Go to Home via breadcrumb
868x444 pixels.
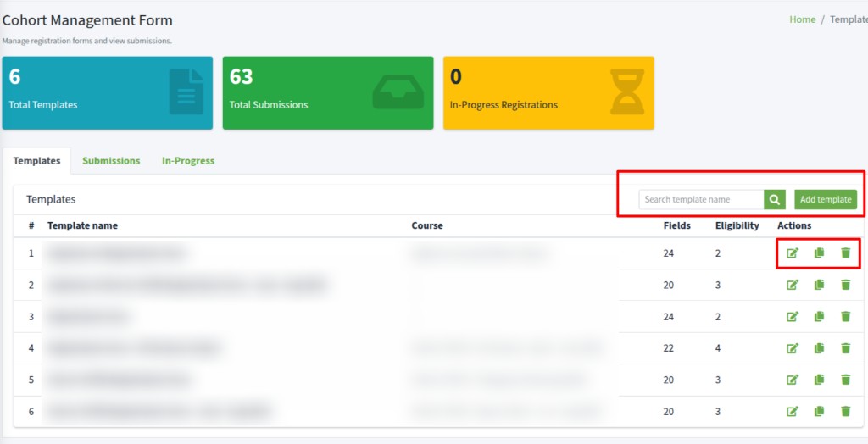tap(802, 19)
